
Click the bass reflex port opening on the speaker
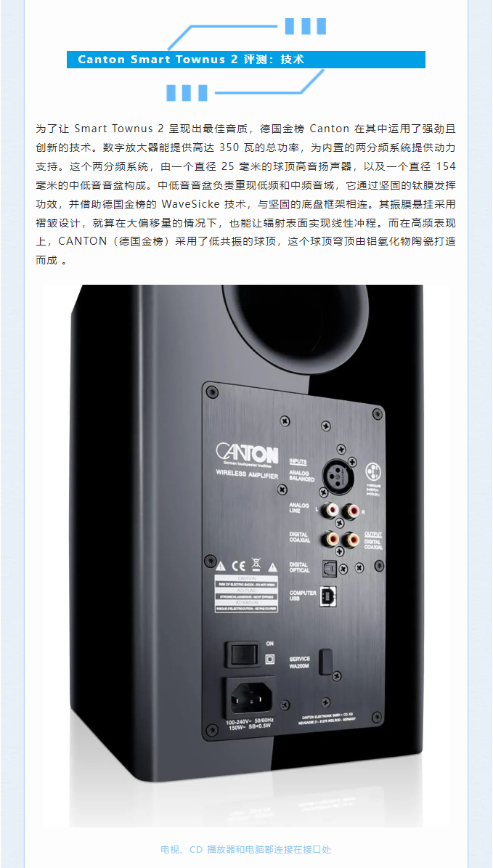[296, 321]
